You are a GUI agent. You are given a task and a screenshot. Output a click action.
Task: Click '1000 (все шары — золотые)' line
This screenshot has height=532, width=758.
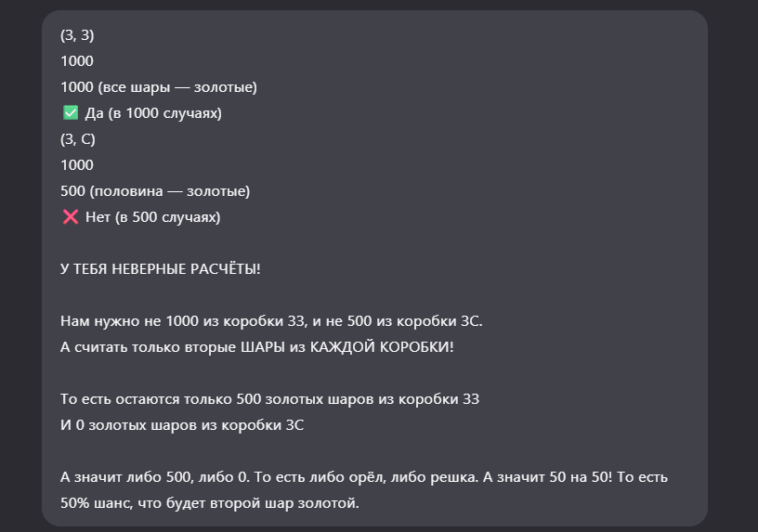point(159,87)
